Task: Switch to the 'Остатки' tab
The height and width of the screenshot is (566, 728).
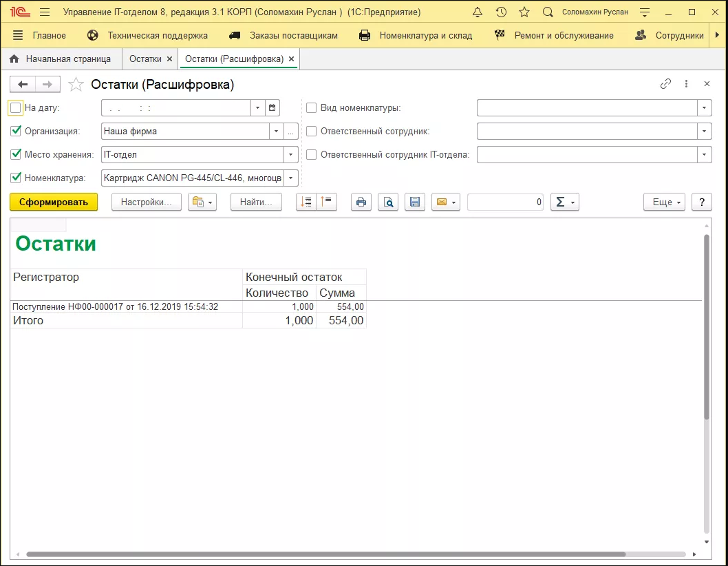Action: (145, 59)
